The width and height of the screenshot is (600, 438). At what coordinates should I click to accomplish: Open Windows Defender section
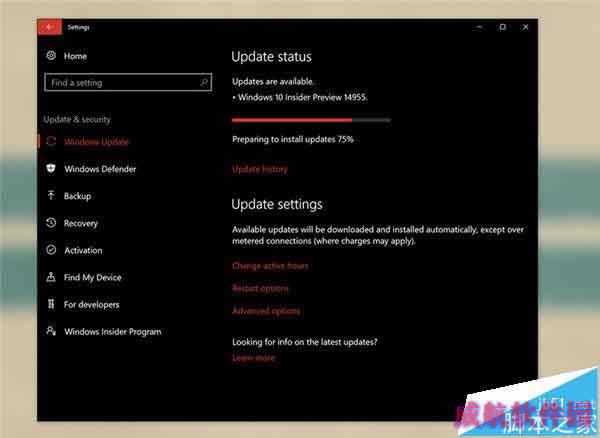pyautogui.click(x=100, y=169)
